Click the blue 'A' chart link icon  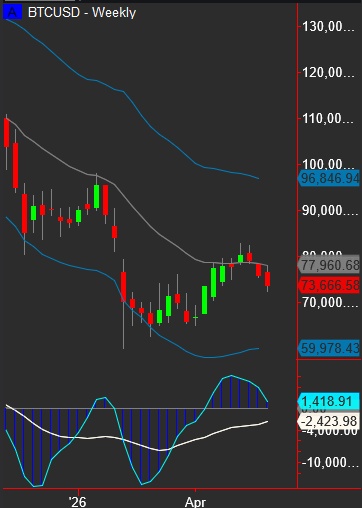pyautogui.click(x=12, y=12)
